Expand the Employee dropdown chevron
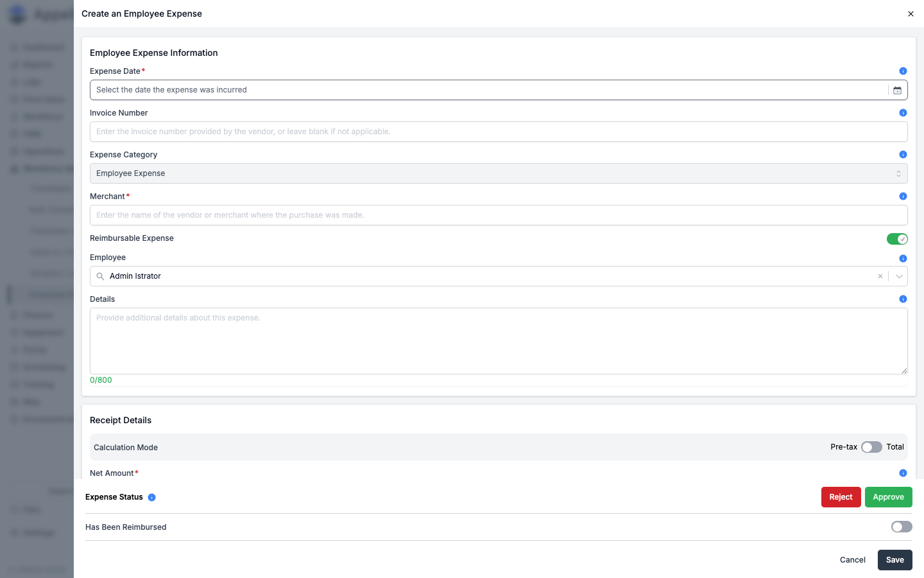This screenshot has width=924, height=578. 899,276
